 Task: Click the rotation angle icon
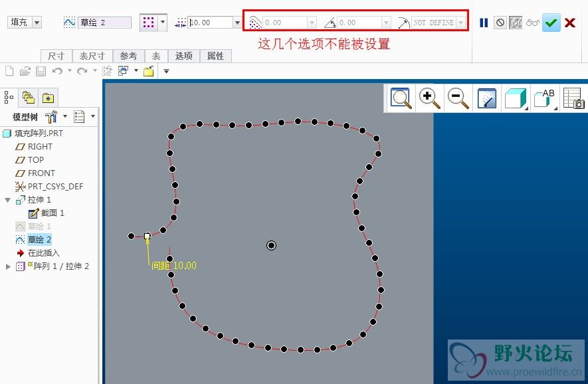click(x=330, y=23)
